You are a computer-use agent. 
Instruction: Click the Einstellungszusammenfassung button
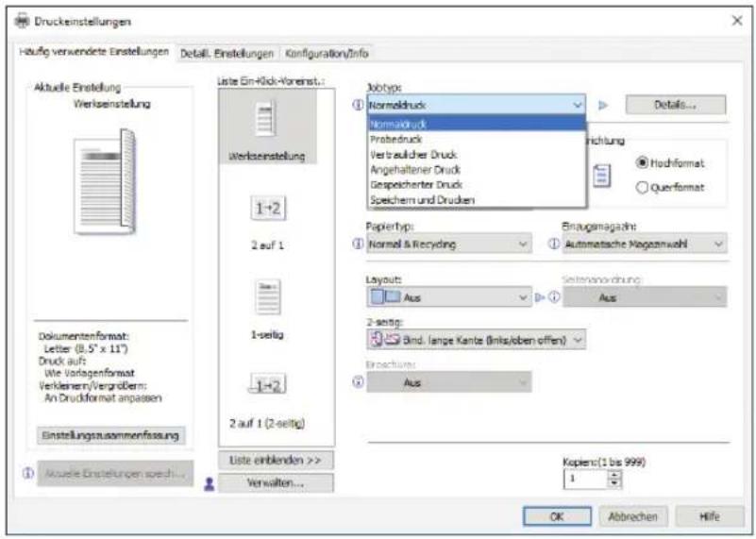pos(110,435)
